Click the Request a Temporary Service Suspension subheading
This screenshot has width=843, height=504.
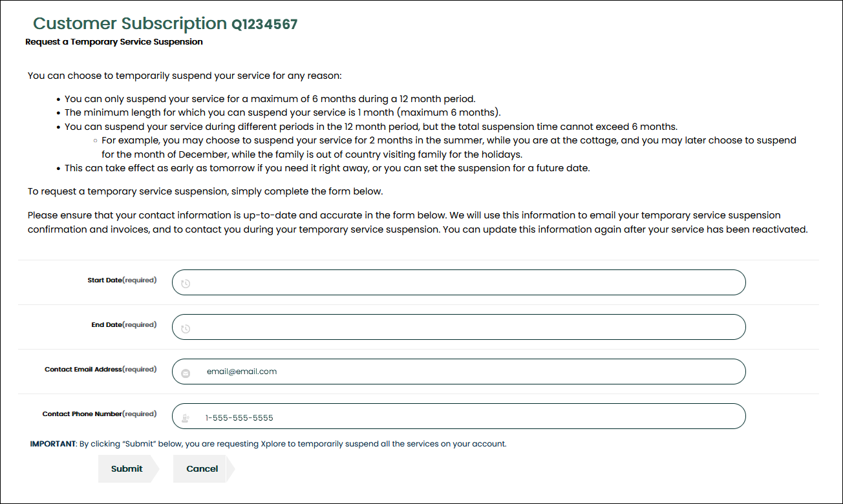114,42
